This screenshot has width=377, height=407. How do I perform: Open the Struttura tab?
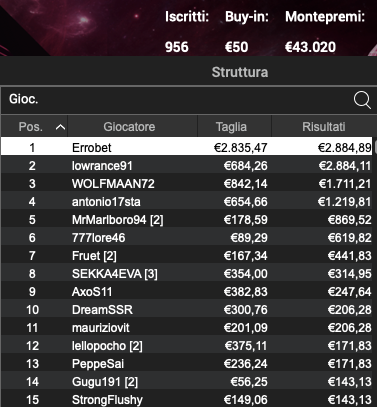click(x=240, y=72)
